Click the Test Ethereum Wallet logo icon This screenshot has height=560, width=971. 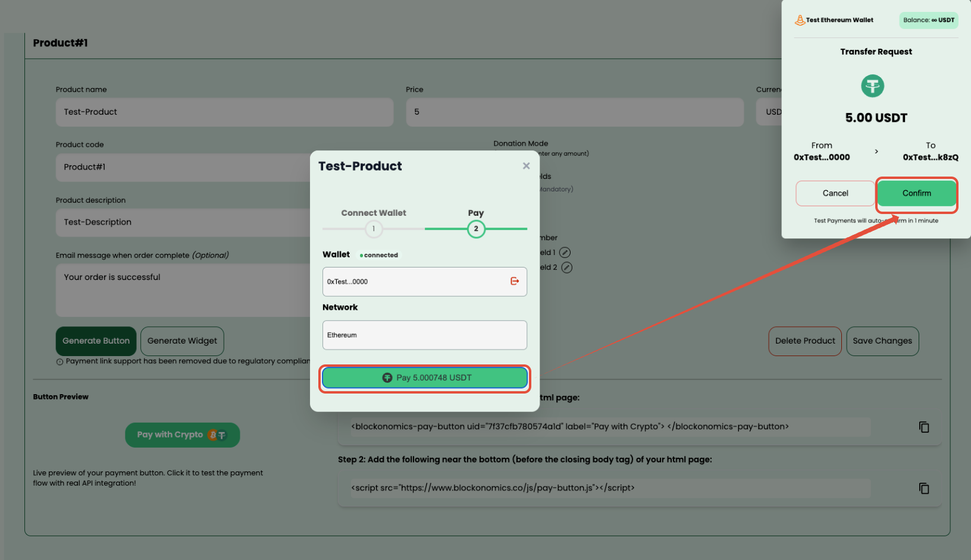[x=800, y=20]
